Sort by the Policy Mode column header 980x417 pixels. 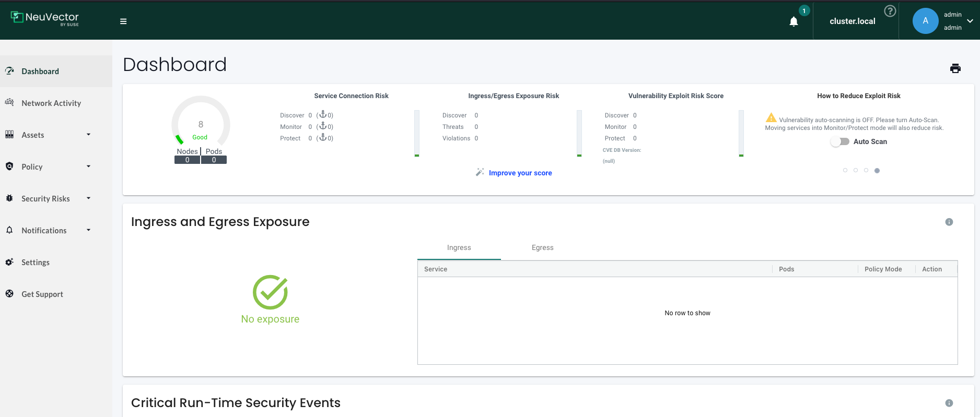[x=886, y=269]
